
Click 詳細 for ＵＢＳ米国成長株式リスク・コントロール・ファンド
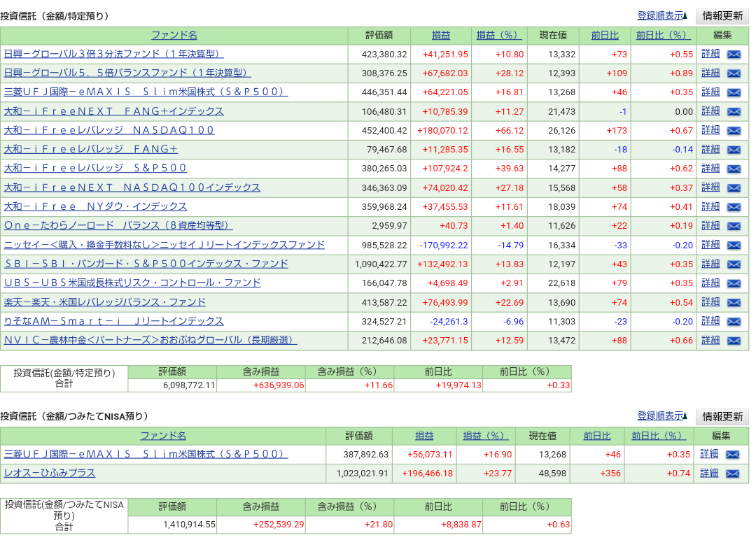click(x=710, y=283)
